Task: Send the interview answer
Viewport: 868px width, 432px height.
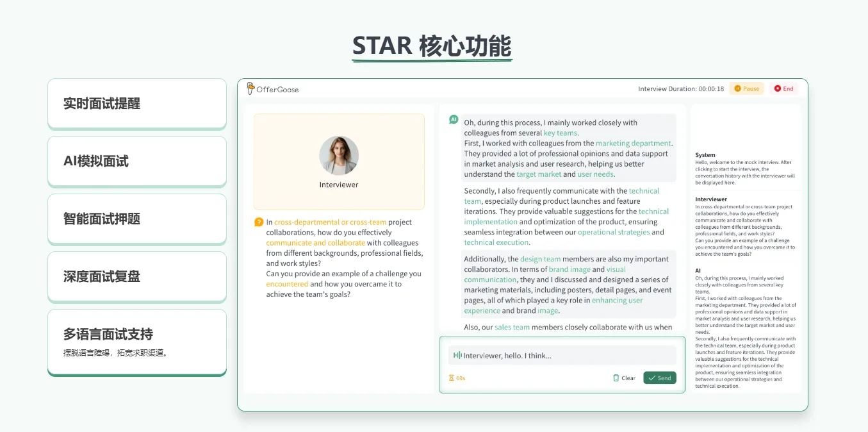Action: [x=659, y=378]
